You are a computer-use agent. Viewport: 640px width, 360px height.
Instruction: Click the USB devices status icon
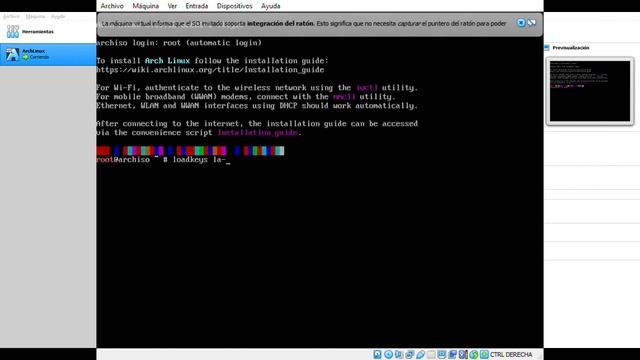(420, 354)
